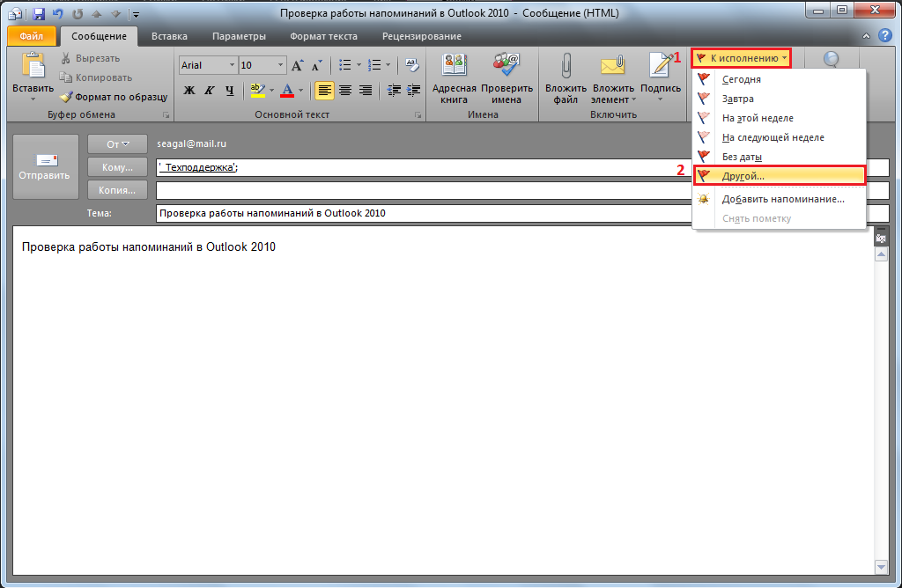Apply yellow text highlight color
Image resolution: width=902 pixels, height=588 pixels.
pyautogui.click(x=257, y=91)
